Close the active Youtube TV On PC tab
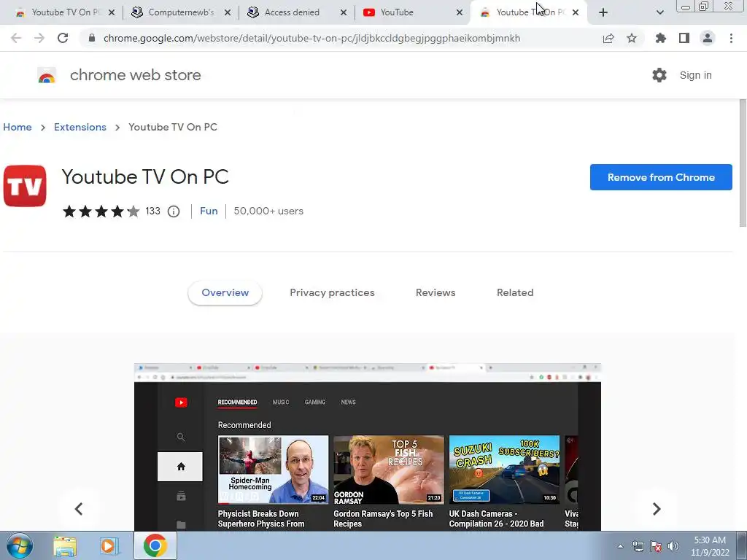Screen dimensions: 747x560 click(x=576, y=12)
